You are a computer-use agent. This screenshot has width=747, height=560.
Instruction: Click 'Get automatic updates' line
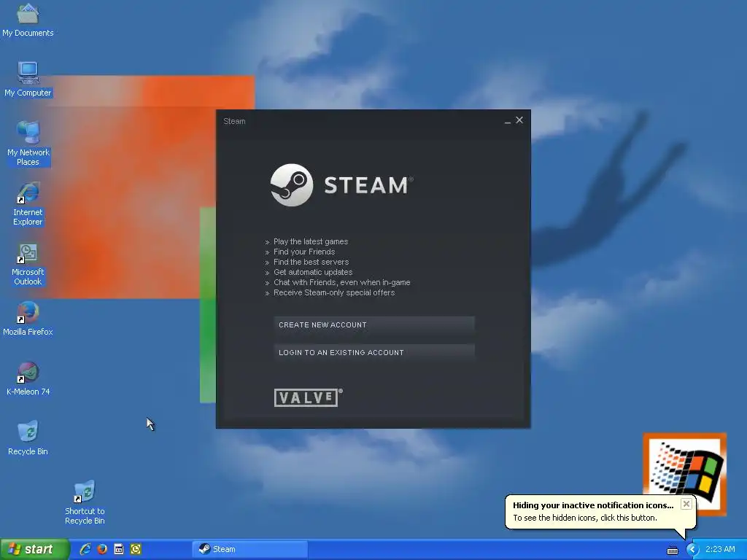tap(313, 273)
